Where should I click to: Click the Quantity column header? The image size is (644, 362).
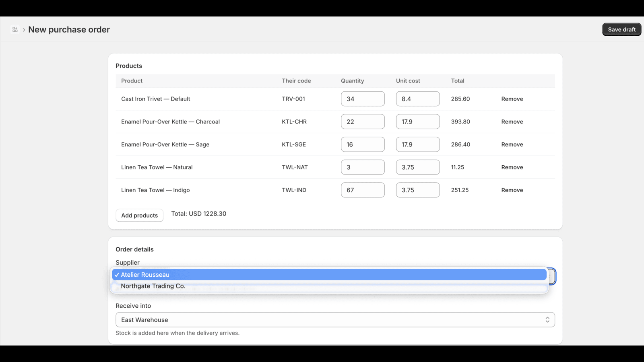click(x=353, y=81)
